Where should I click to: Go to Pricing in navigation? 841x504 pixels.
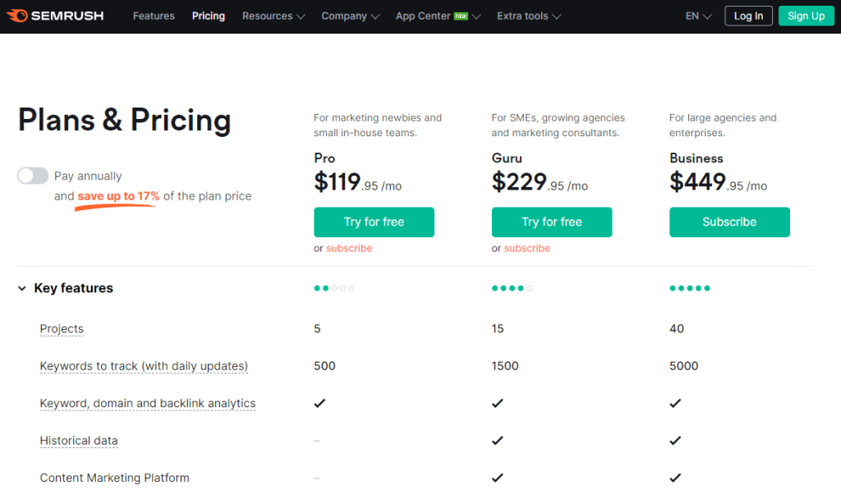pos(208,16)
